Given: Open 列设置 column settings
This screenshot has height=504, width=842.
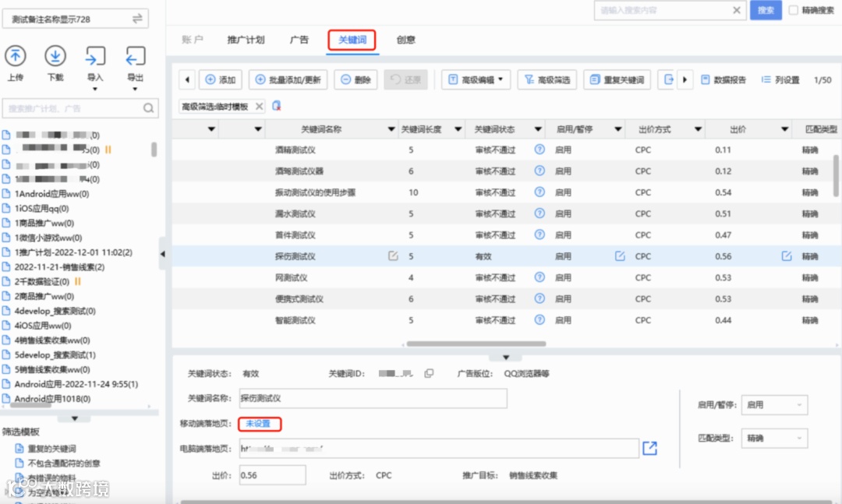Looking at the screenshot, I should tap(780, 79).
